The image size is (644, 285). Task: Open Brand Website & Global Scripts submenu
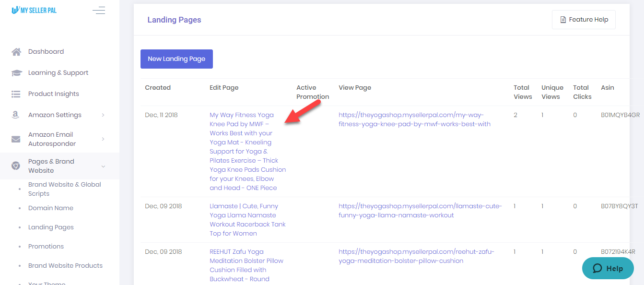[65, 189]
